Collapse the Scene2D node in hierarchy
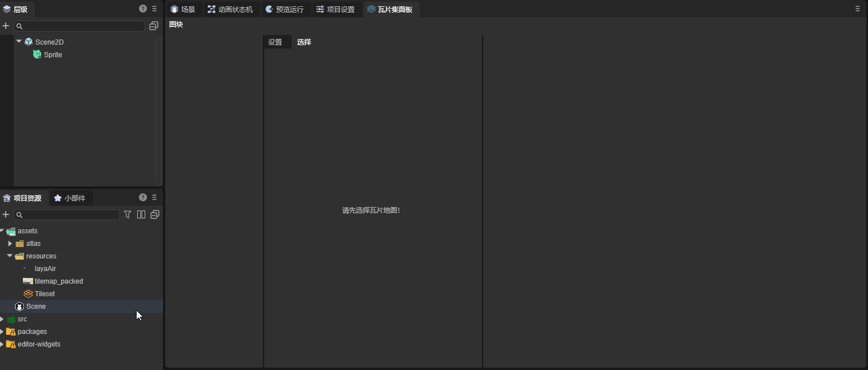Screen dimensions: 868x370 (19, 41)
